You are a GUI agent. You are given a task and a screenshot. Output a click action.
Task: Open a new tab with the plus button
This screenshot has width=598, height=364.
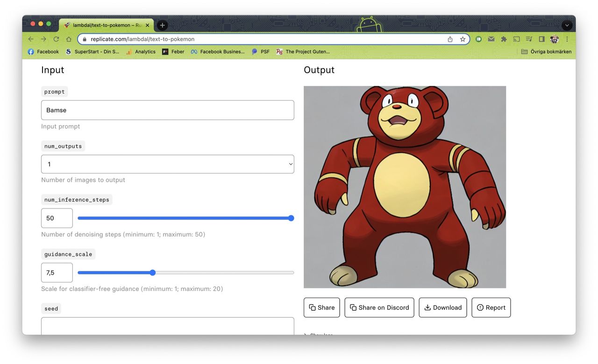coord(162,25)
